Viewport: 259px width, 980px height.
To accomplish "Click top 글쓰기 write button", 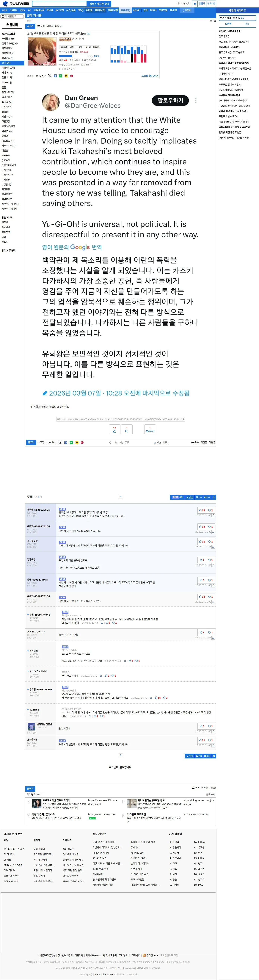I will [30, 26].
